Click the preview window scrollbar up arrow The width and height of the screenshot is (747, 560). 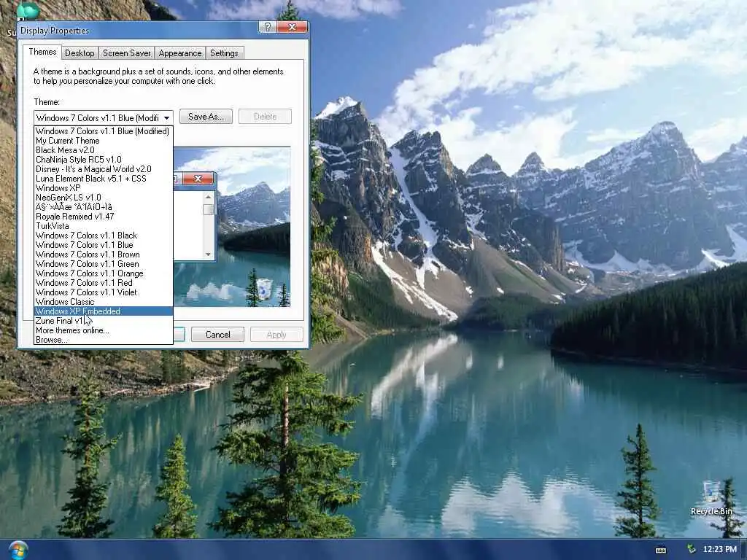[208, 197]
